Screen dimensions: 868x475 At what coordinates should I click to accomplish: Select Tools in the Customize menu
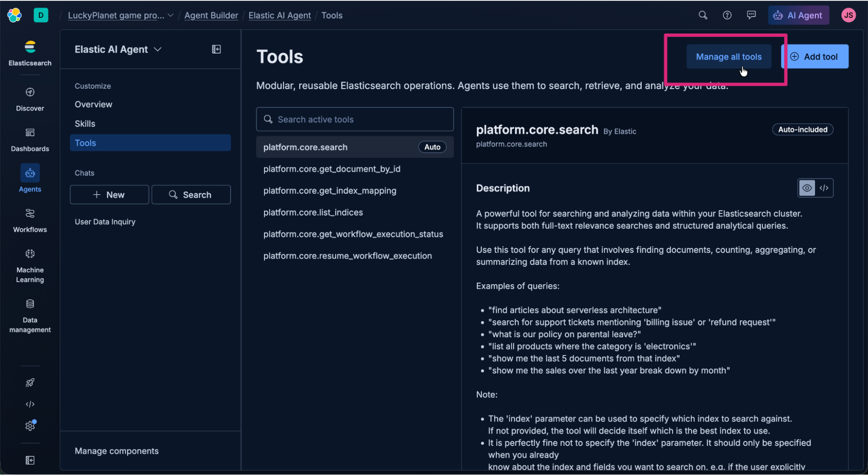(x=150, y=143)
